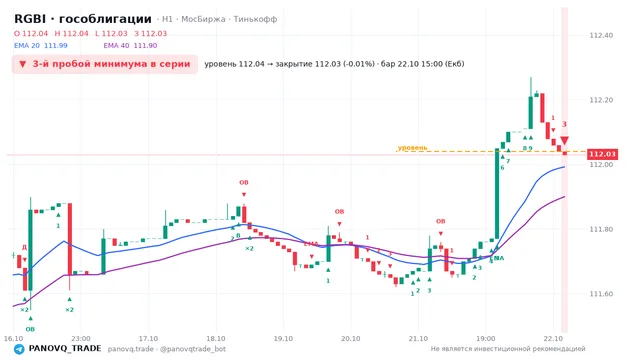Click the 'EMA 40 111.90' legend entry

[130, 45]
